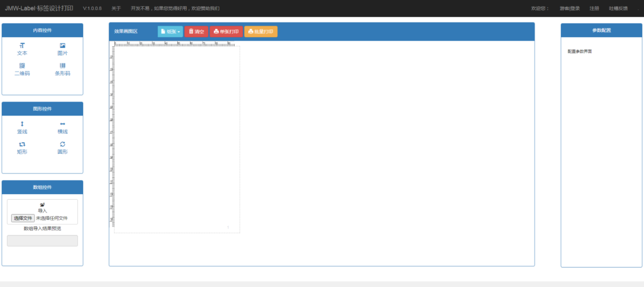Viewport: 644px width, 287px height.
Task: Click the orange 批量打印 batch print button
Action: pos(260,31)
